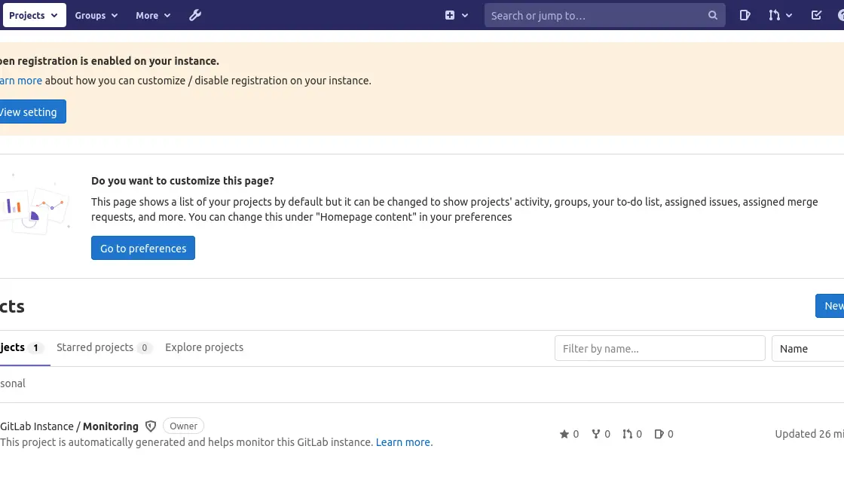The width and height of the screenshot is (844, 504).
Task: Follow the Learn more link in project description
Action: tap(404, 442)
